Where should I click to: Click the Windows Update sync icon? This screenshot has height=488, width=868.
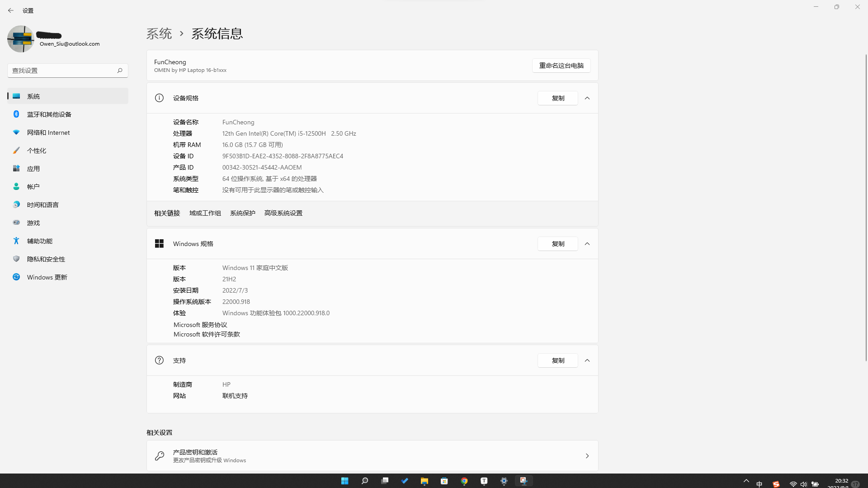pos(16,277)
